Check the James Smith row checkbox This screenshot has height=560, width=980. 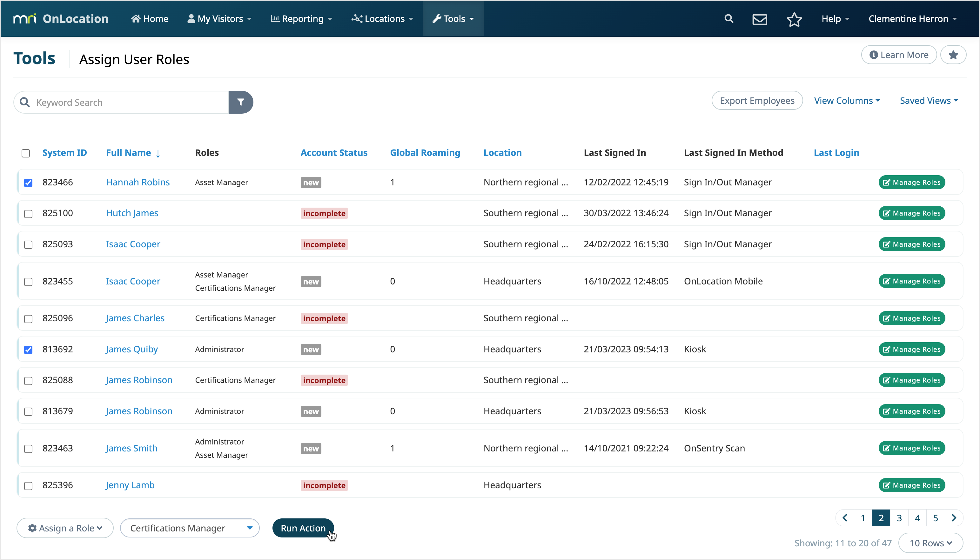point(28,449)
